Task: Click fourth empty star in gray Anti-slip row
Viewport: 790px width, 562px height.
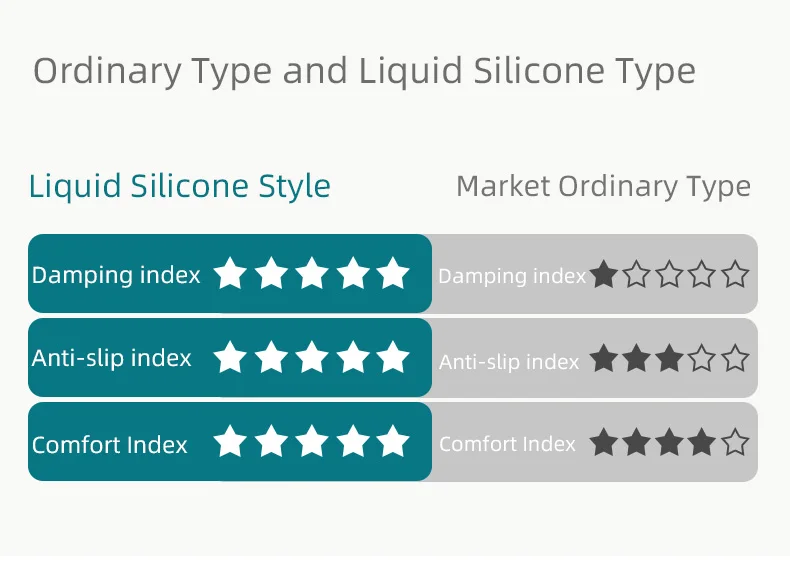Action: [x=702, y=358]
